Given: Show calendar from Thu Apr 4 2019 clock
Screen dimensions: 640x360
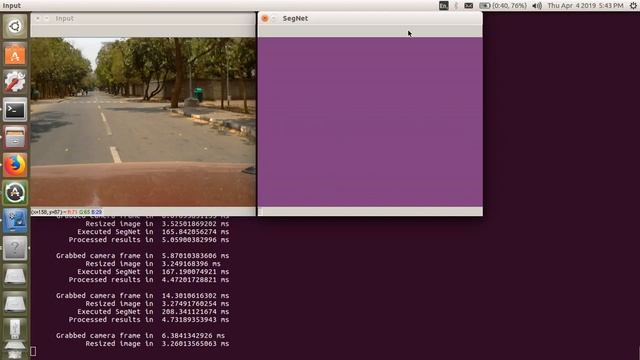Looking at the screenshot, I should 585,5.
